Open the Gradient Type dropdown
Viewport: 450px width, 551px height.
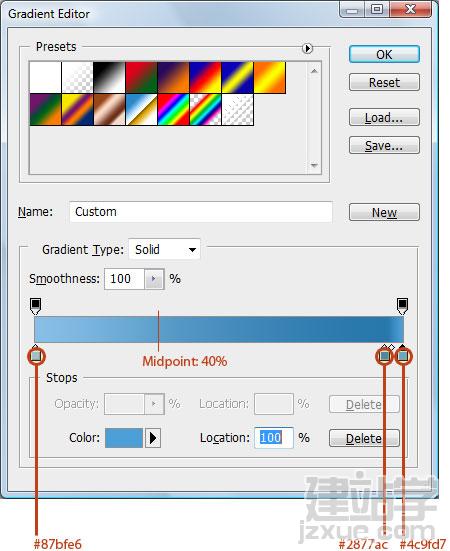coord(164,249)
